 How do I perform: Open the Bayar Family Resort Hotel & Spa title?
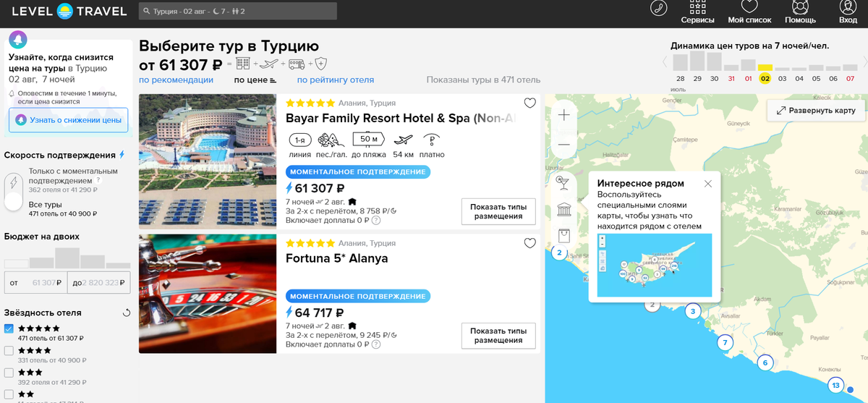click(x=400, y=118)
